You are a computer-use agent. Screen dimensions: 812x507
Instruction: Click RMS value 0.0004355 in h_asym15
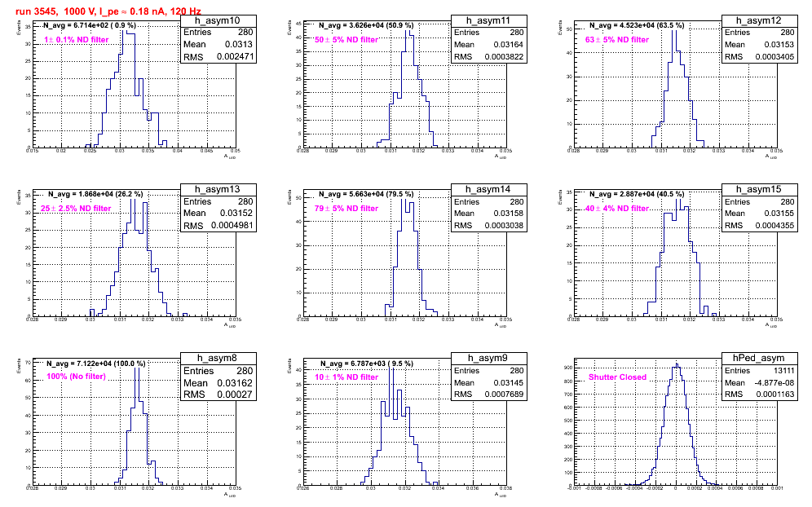click(774, 226)
